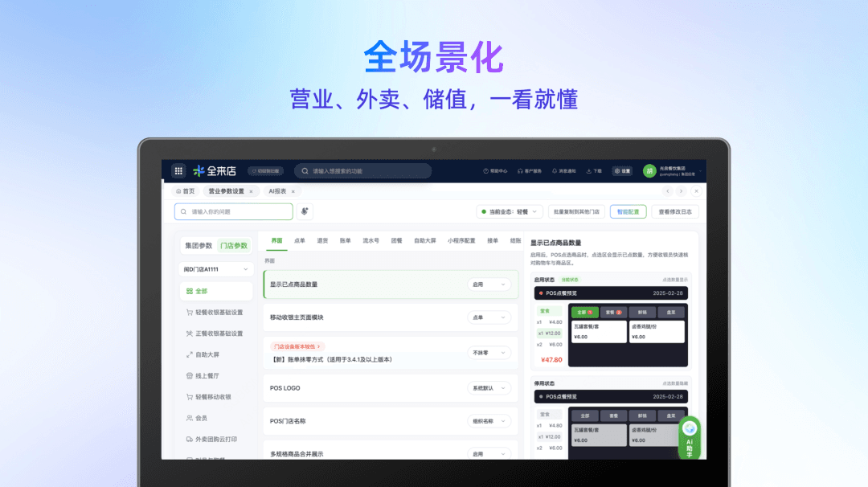Go to next tabs with right arrow
This screenshot has height=487, width=868.
tap(682, 191)
